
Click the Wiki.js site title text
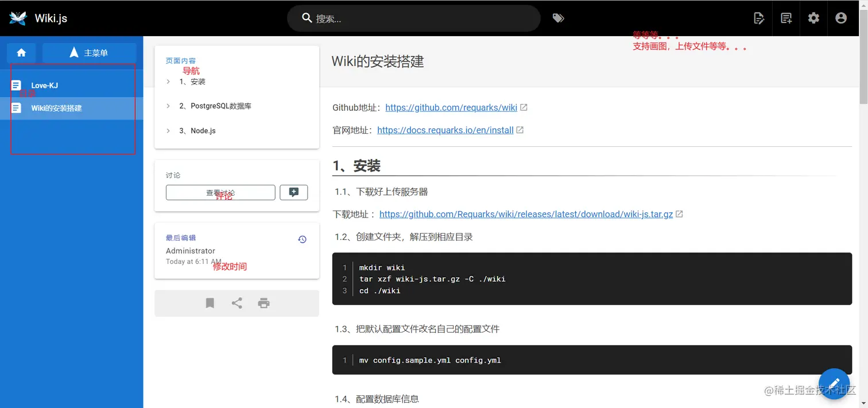(x=51, y=18)
